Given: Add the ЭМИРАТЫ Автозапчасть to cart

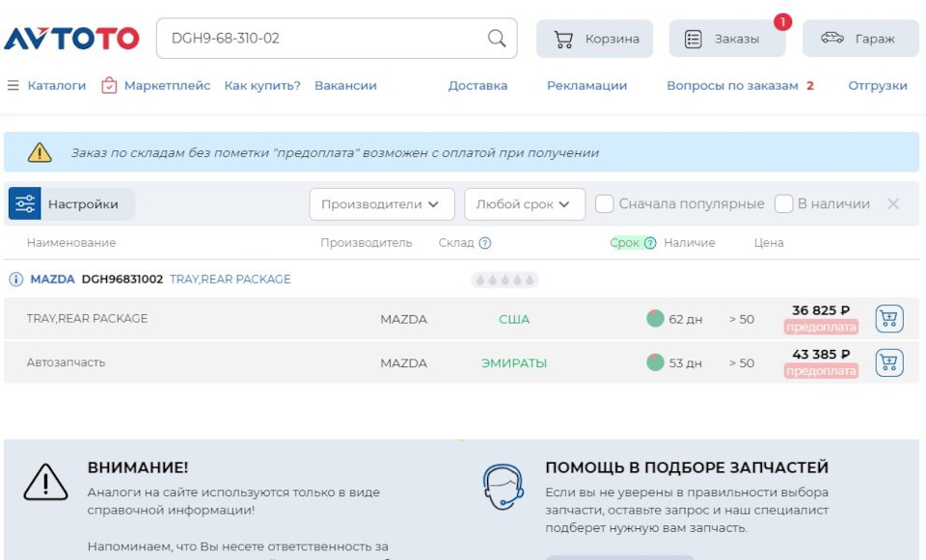Looking at the screenshot, I should point(887,363).
